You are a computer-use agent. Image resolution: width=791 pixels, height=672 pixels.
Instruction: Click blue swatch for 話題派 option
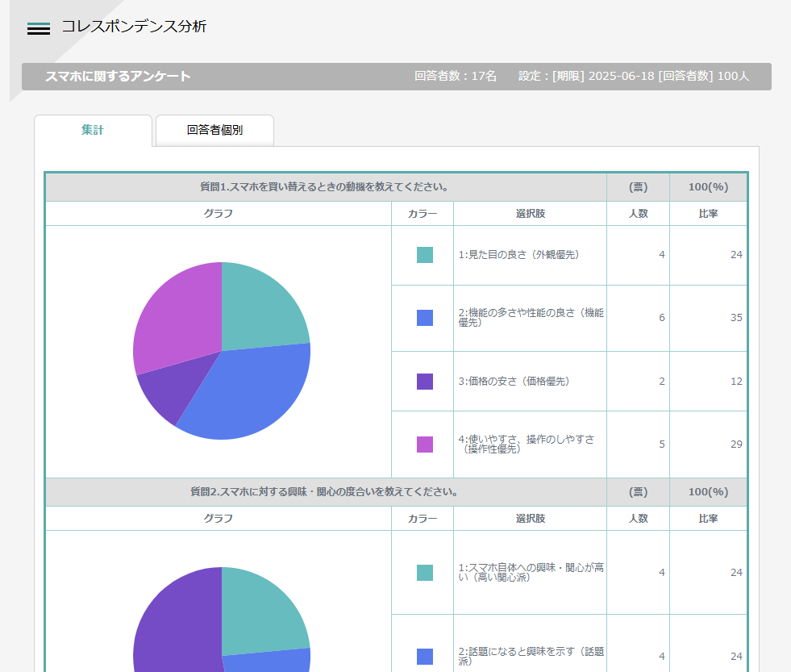tap(424, 657)
